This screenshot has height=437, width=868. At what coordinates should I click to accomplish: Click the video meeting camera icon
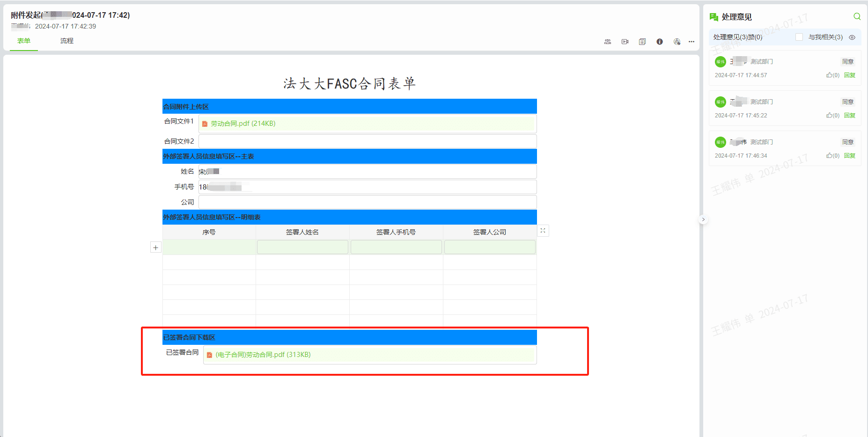[x=625, y=42]
